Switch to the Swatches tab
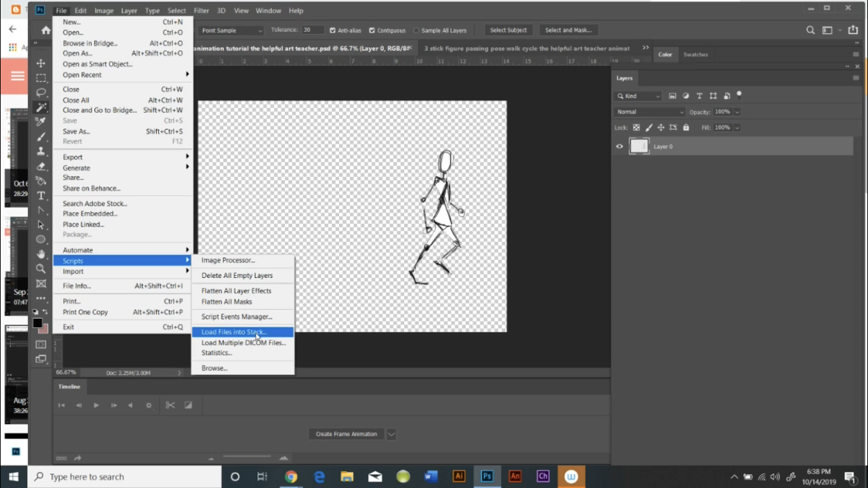The image size is (868, 488). 696,55
